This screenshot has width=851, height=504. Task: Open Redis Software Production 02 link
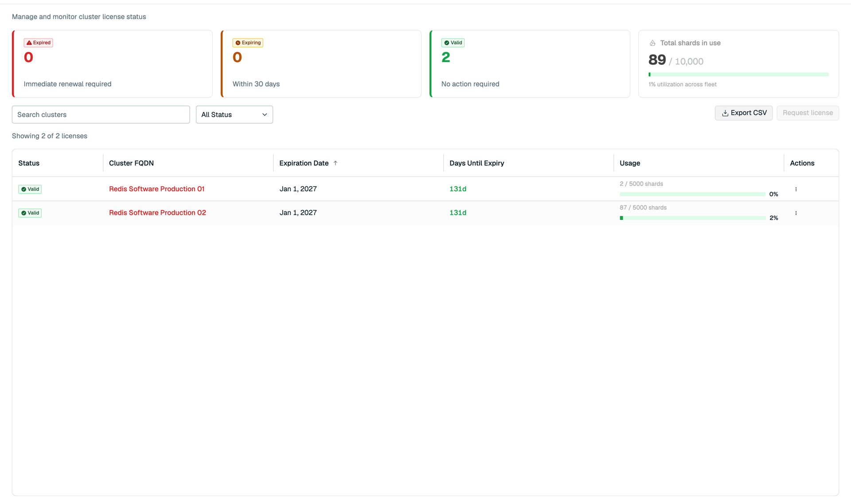(x=157, y=213)
